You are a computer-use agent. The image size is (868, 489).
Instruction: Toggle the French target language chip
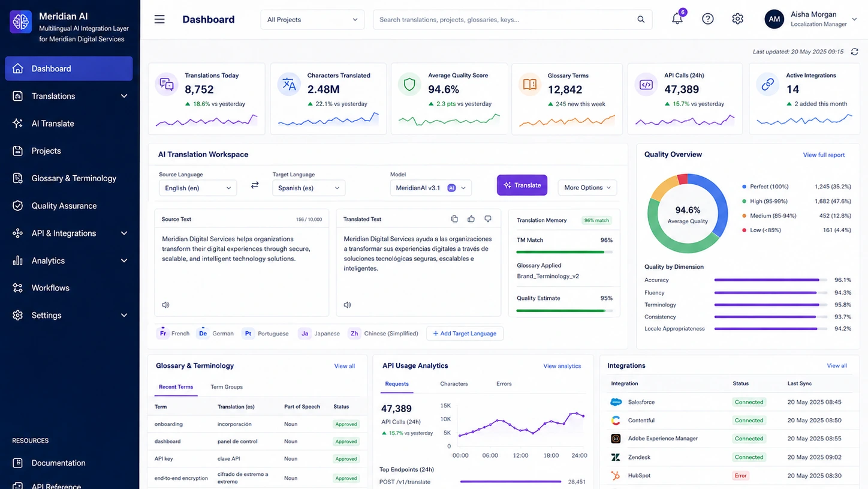(173, 333)
